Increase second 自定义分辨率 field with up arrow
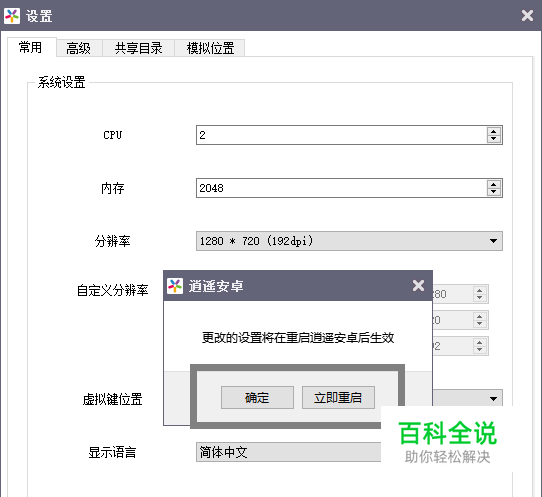Screen dimensions: 542x497 click(479, 316)
